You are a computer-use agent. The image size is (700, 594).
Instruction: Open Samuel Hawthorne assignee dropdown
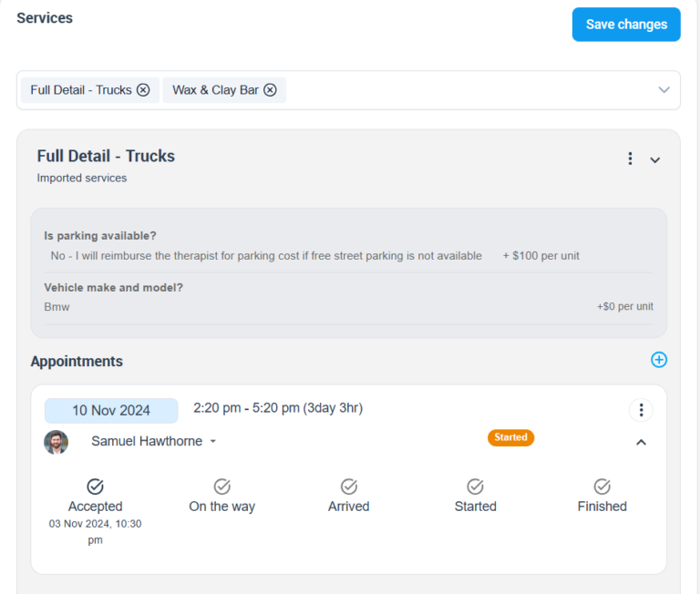tap(213, 441)
